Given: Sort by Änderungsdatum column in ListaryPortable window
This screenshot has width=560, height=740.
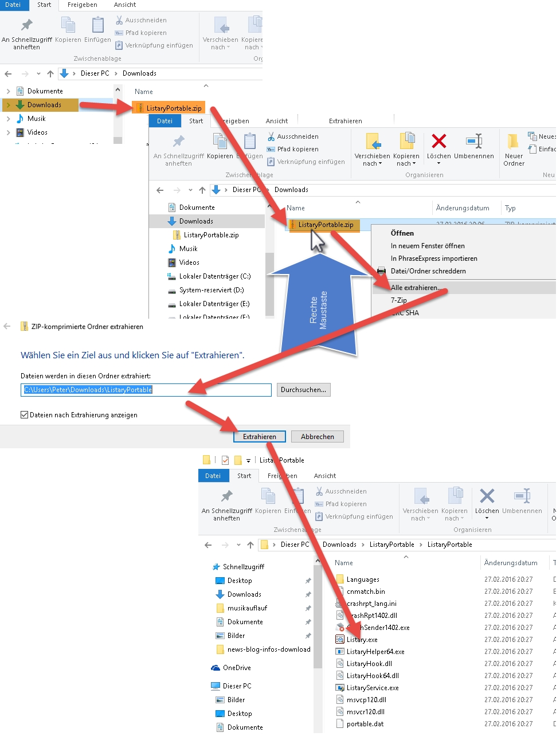Looking at the screenshot, I should [x=511, y=563].
